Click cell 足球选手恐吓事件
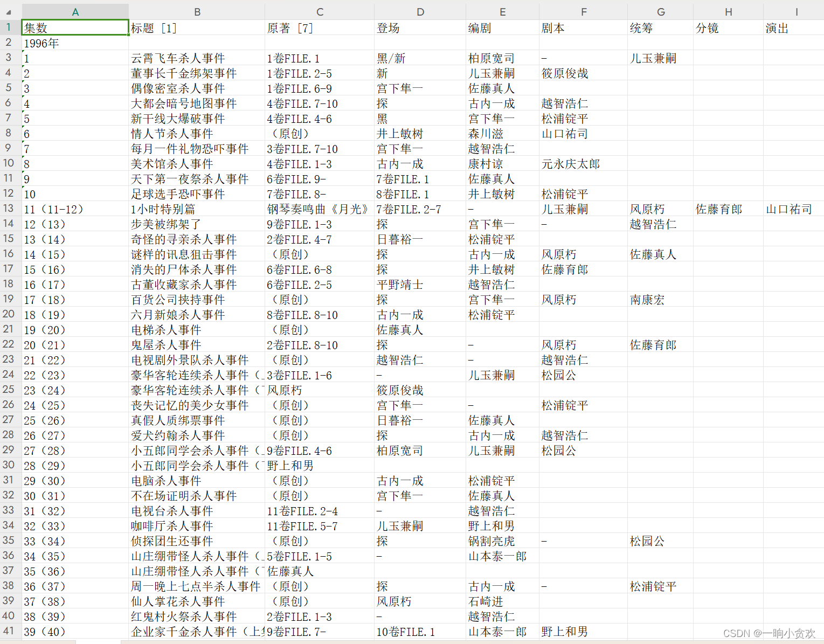 tap(197, 194)
